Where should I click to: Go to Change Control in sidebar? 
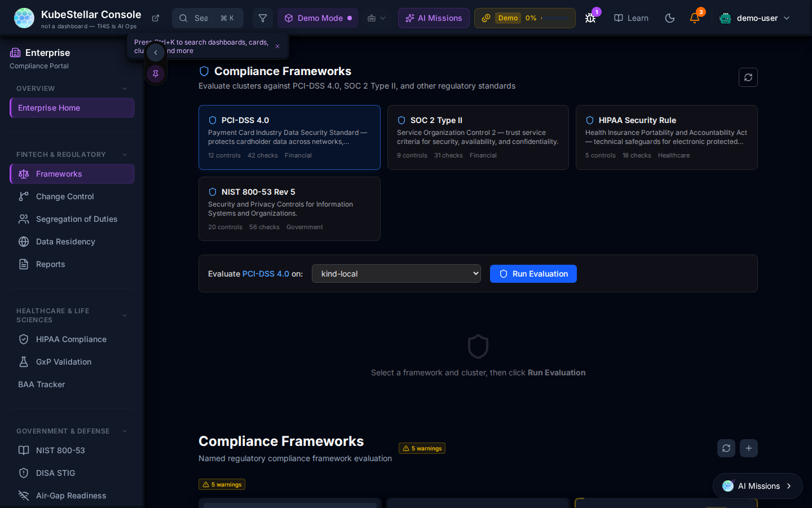click(65, 196)
